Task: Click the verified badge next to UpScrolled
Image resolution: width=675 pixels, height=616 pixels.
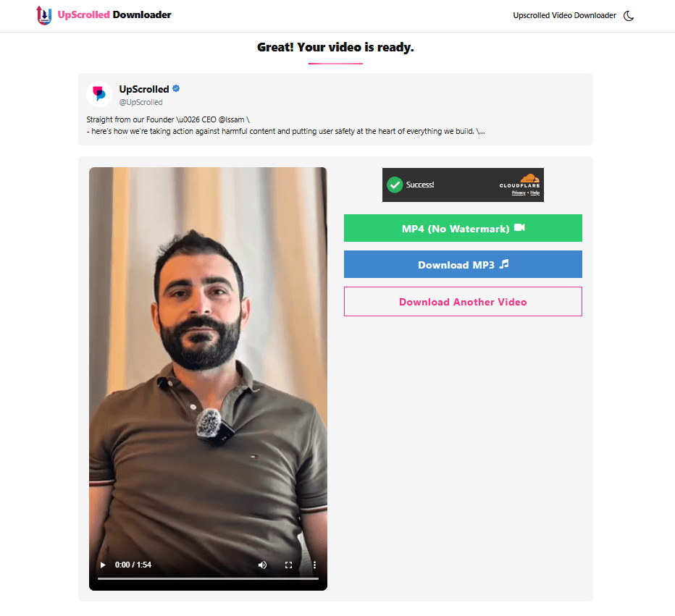Action: click(x=176, y=88)
